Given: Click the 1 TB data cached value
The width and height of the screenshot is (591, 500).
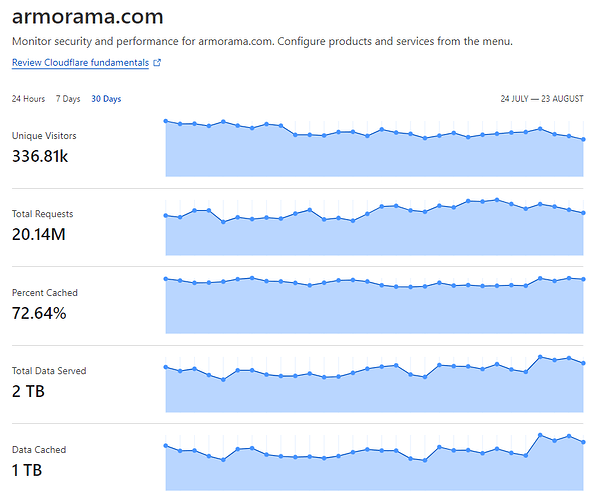Looking at the screenshot, I should [27, 470].
